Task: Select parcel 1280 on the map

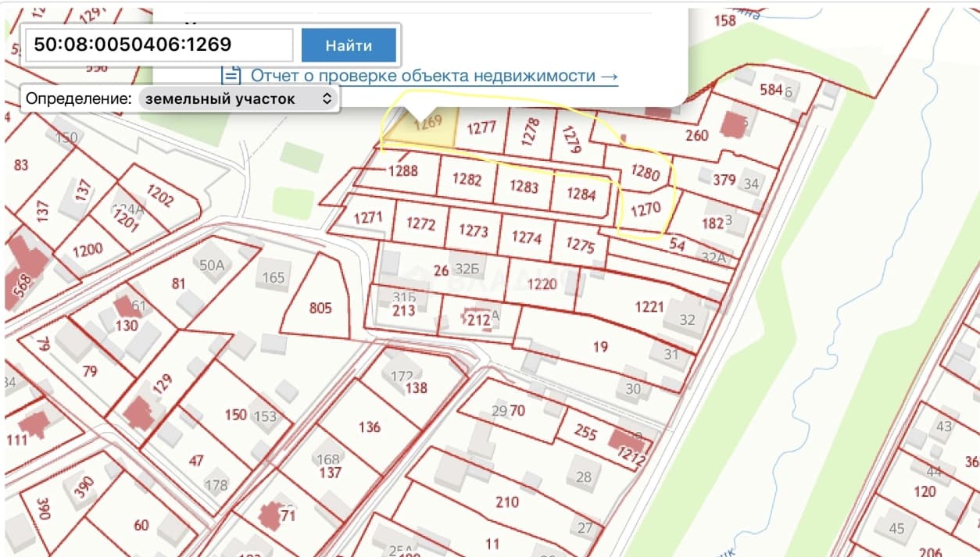Action: 646,171
